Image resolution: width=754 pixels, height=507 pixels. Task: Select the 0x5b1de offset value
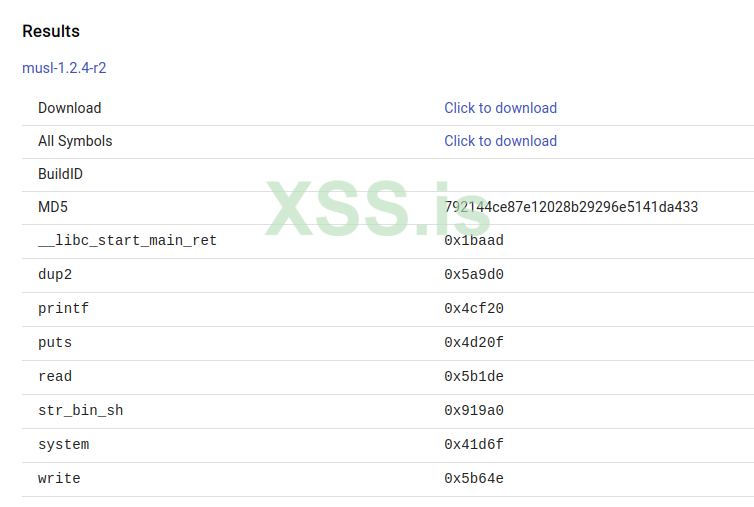click(x=474, y=376)
